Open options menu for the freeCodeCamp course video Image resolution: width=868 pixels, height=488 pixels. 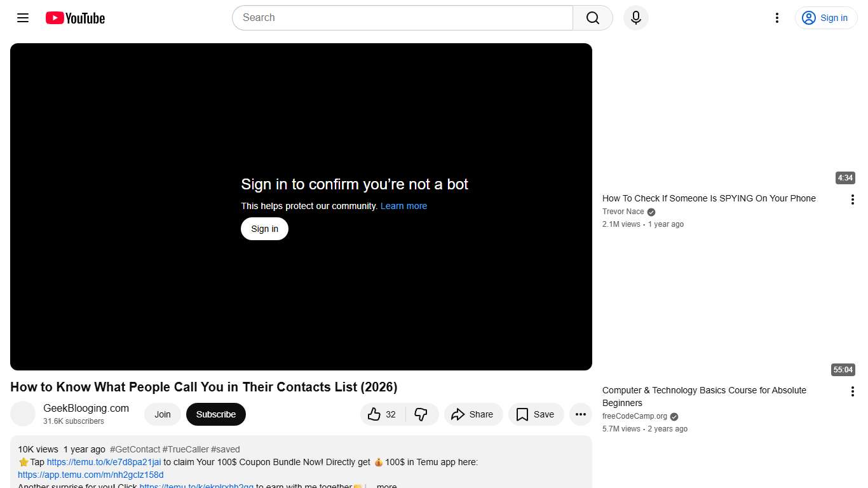[852, 391]
